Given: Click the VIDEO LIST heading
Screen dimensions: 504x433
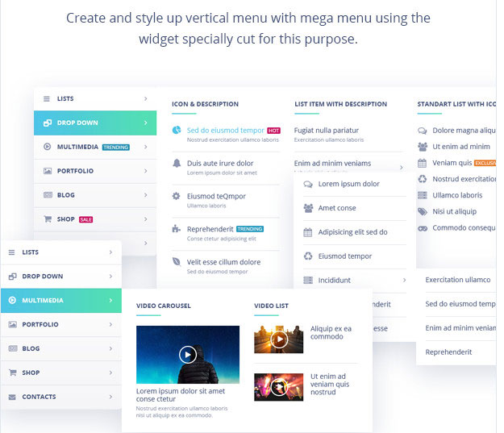Looking at the screenshot, I should point(271,306).
